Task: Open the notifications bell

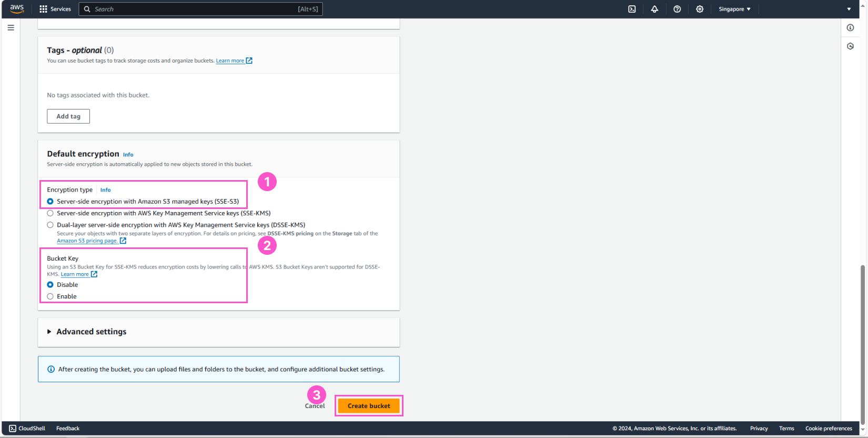Action: tap(654, 9)
